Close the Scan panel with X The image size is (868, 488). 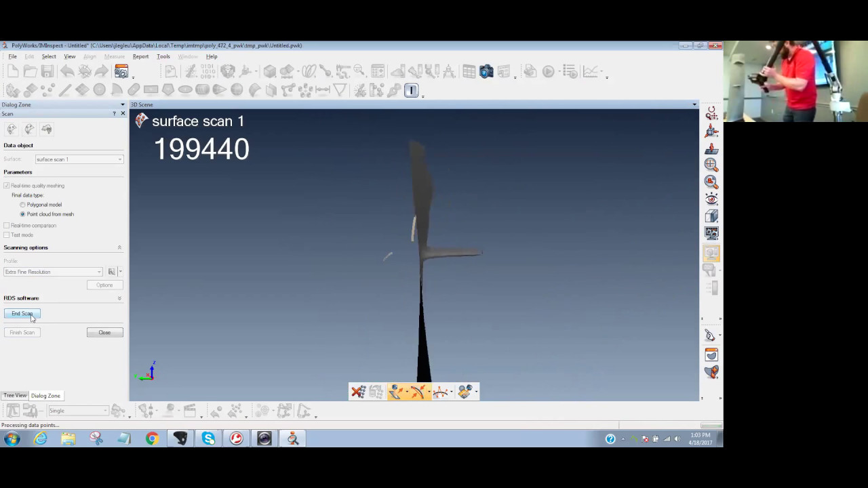[x=123, y=114]
